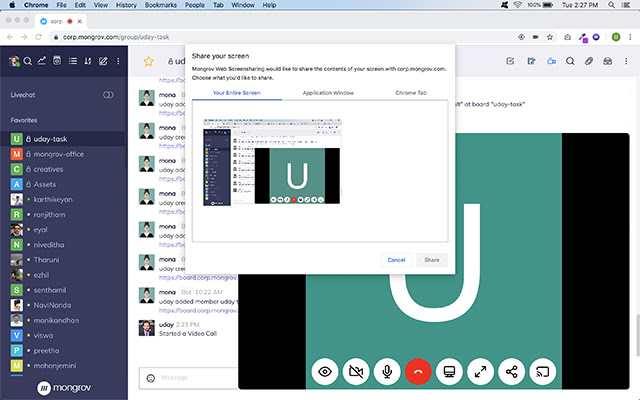Open the Chrome History menu

click(126, 5)
